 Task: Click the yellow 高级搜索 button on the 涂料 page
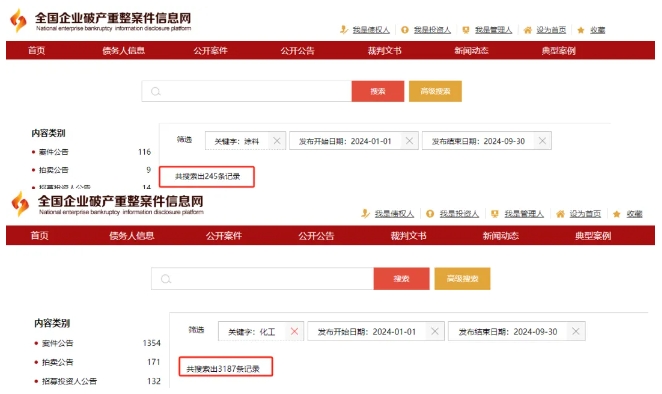(x=435, y=91)
